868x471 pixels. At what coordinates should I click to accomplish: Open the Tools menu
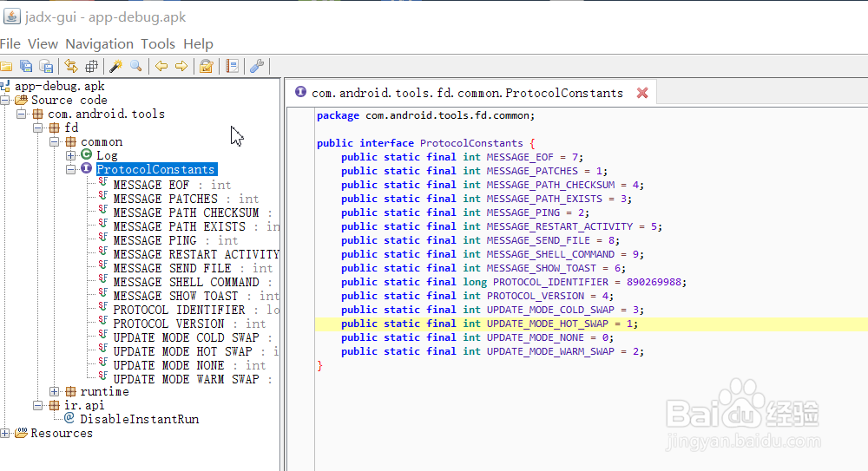coord(158,43)
